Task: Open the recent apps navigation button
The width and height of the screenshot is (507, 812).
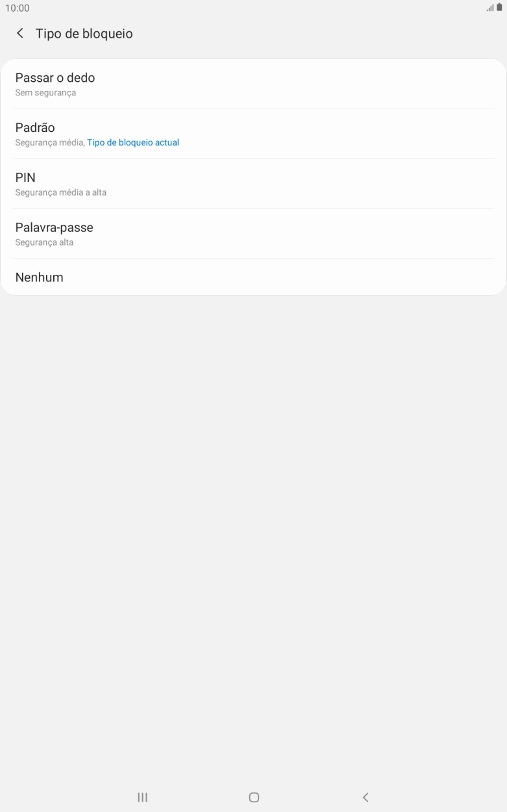Action: 142,797
